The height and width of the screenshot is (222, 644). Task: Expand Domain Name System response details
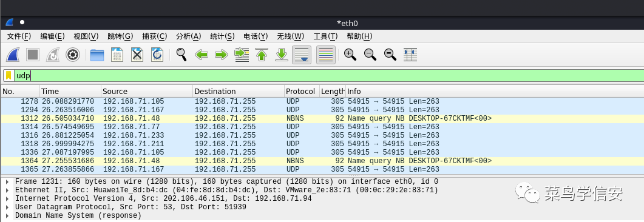[7, 216]
